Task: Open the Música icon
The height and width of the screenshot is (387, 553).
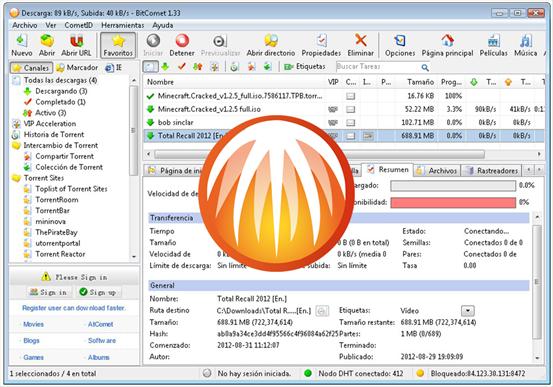Action: pyautogui.click(x=525, y=45)
